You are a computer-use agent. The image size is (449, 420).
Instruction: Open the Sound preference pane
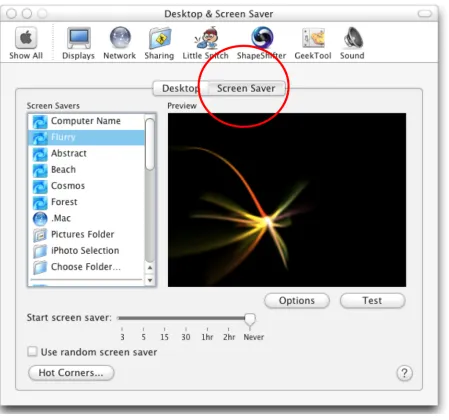click(352, 44)
